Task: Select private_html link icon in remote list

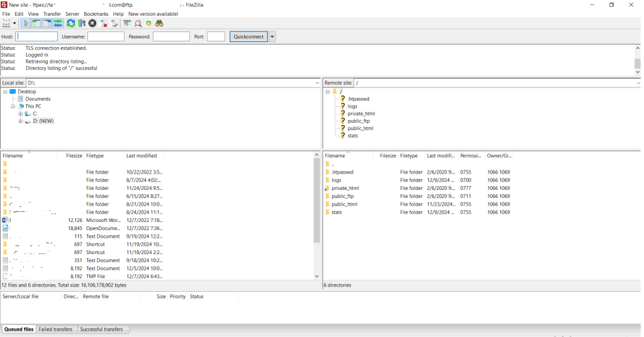Action: [327, 189]
